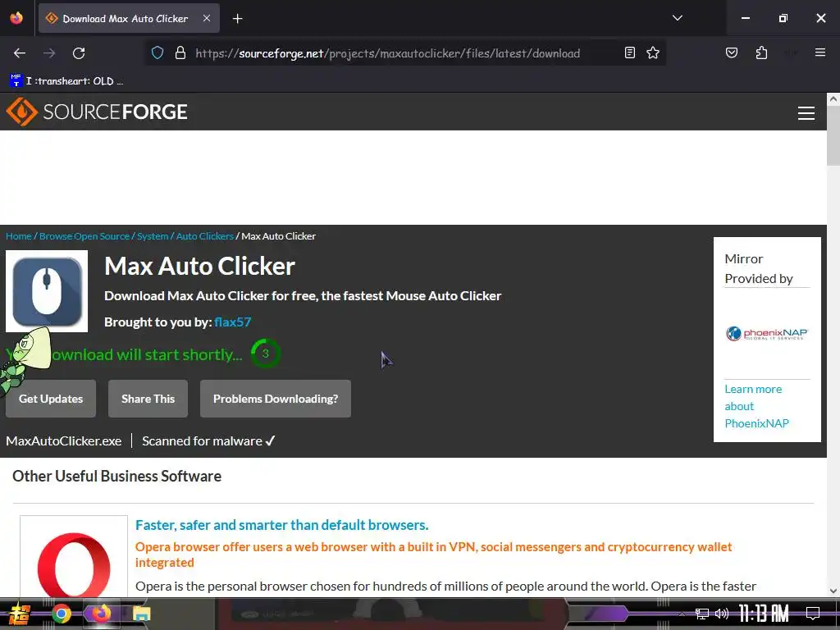Click the download countdown circle
Viewport: 840px width, 630px height.
pos(265,354)
